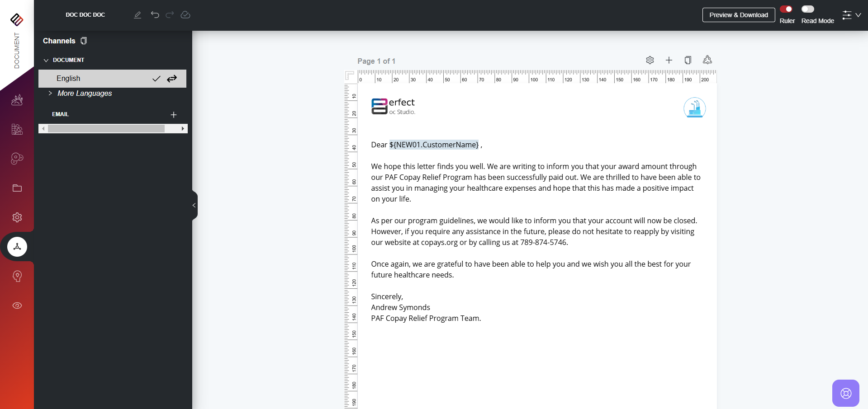Add a new page with plus icon
Screen dimensions: 868x409
tap(669, 60)
